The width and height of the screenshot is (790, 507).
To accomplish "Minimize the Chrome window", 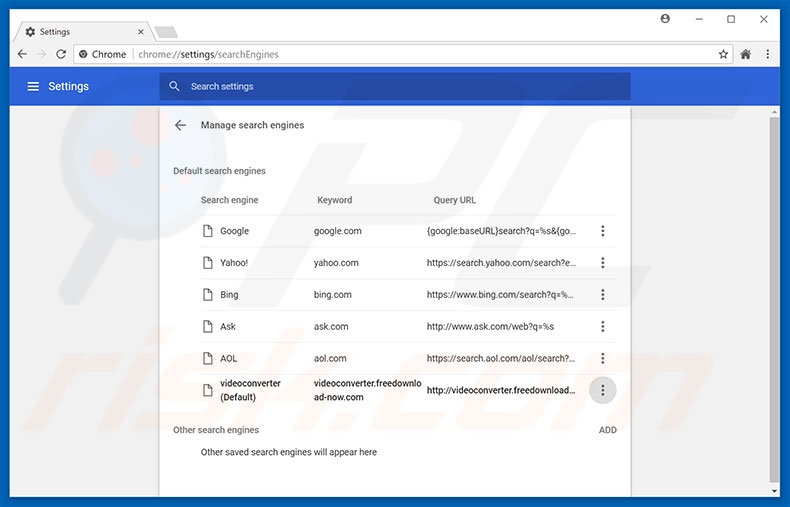I will pyautogui.click(x=699, y=19).
